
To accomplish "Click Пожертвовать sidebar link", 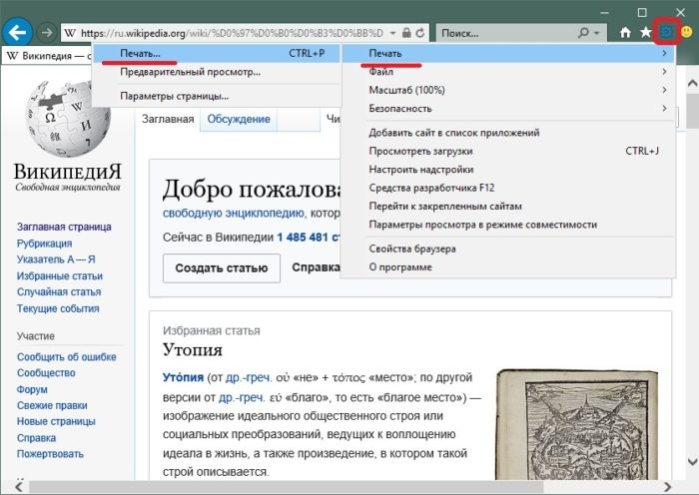I will coord(50,454).
